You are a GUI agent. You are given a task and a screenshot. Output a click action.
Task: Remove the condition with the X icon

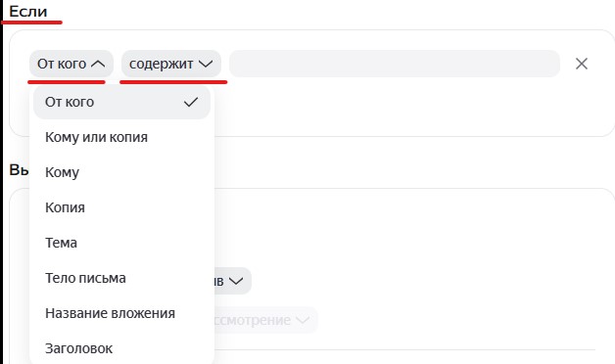pyautogui.click(x=582, y=64)
